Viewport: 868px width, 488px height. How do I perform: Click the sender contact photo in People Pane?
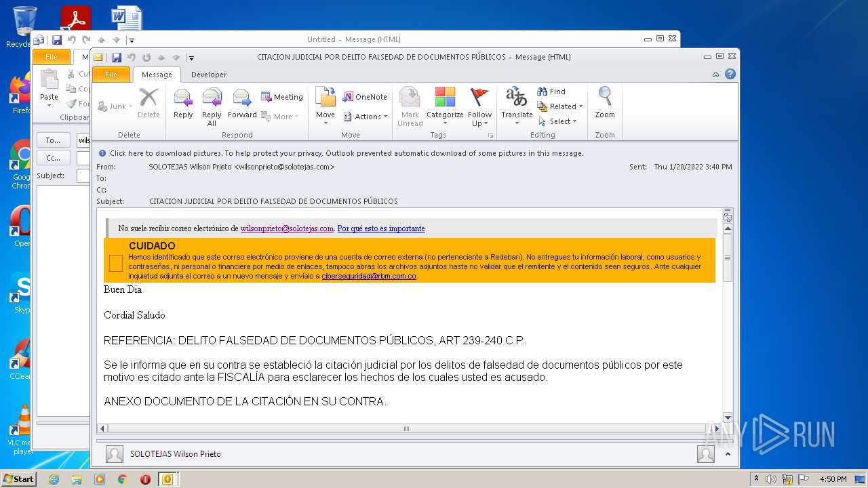point(115,454)
